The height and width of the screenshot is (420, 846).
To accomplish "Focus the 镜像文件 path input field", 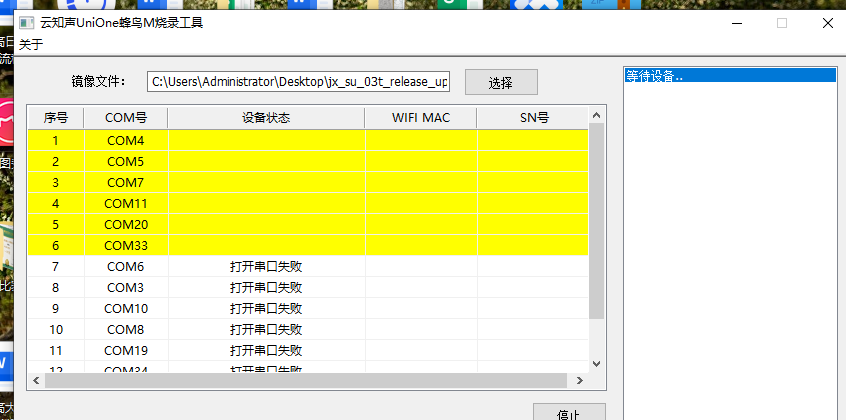I will pos(298,82).
